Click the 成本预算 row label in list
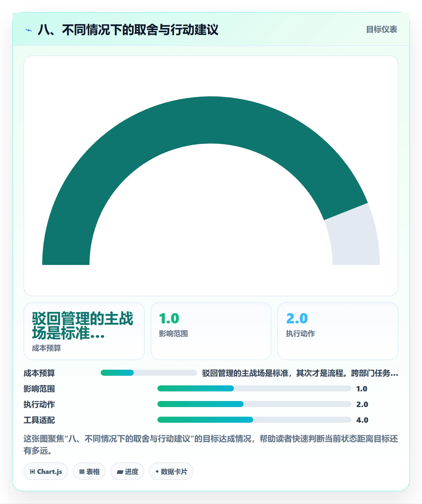422x504 pixels. point(39,373)
